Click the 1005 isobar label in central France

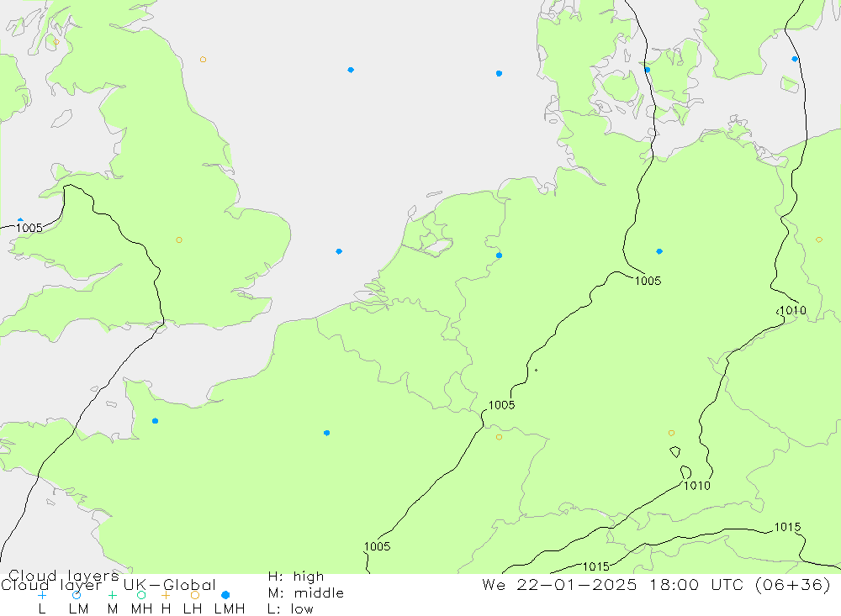[377, 546]
